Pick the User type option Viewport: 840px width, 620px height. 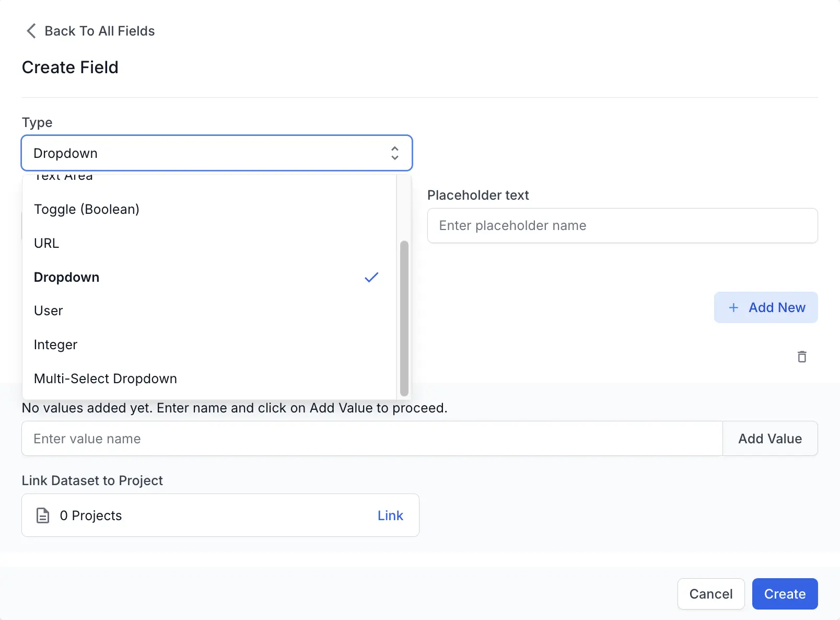pos(49,311)
